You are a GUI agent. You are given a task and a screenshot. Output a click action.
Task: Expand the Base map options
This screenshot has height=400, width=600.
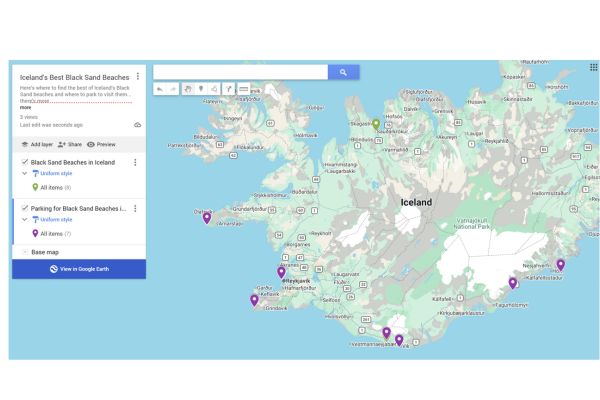point(25,252)
